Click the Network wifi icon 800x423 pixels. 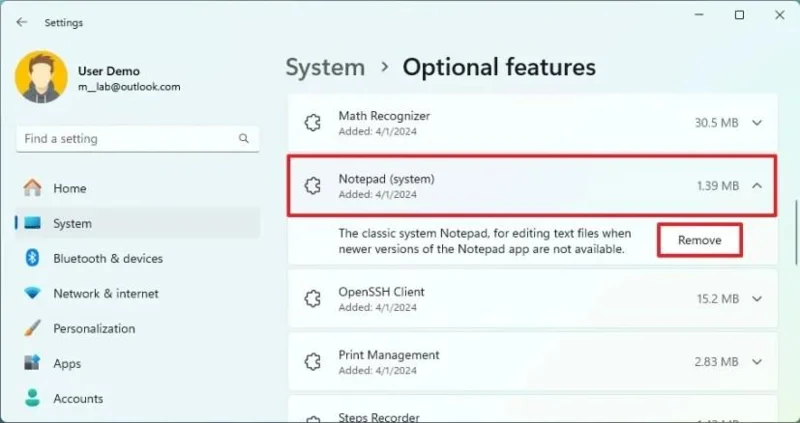(x=33, y=293)
